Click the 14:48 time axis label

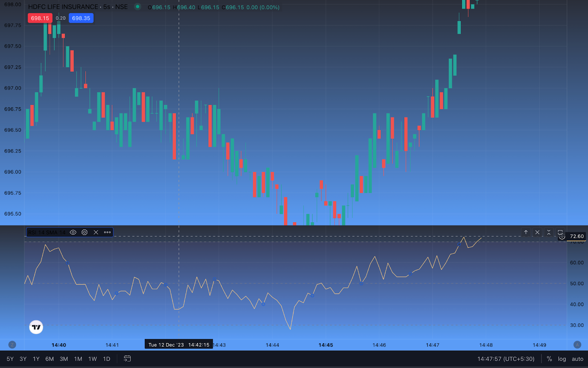pos(486,345)
